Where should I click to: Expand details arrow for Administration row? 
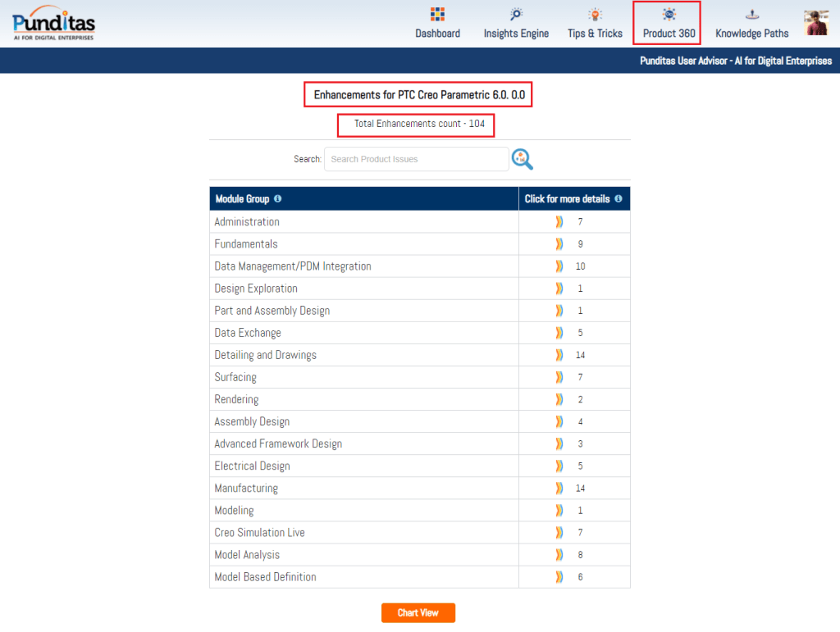click(559, 222)
